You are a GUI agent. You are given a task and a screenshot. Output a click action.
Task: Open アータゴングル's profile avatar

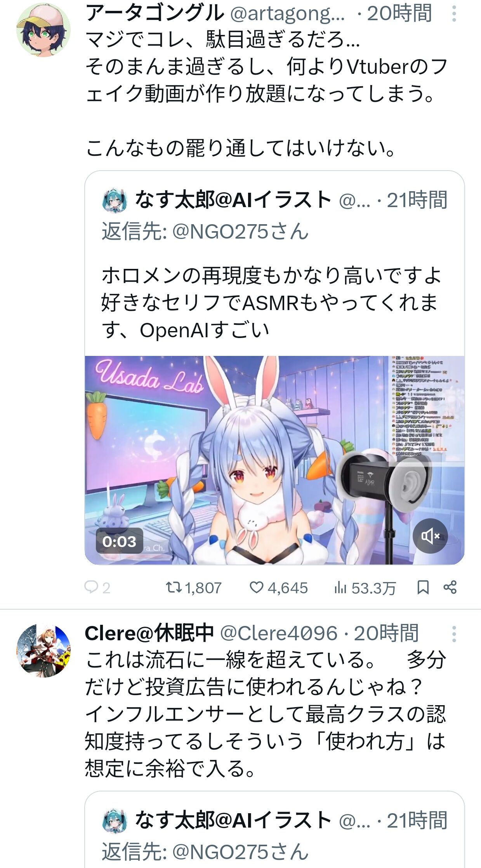[x=43, y=30]
